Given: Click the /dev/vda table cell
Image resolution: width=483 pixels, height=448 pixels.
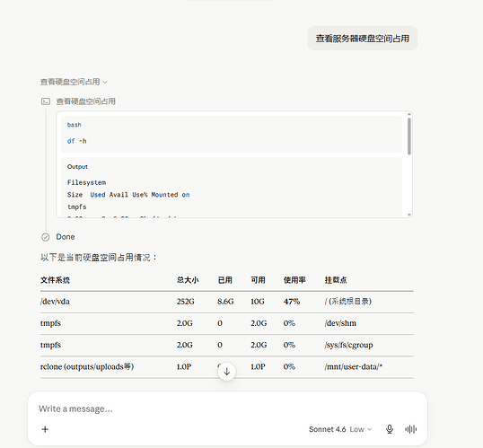Looking at the screenshot, I should click(55, 302).
